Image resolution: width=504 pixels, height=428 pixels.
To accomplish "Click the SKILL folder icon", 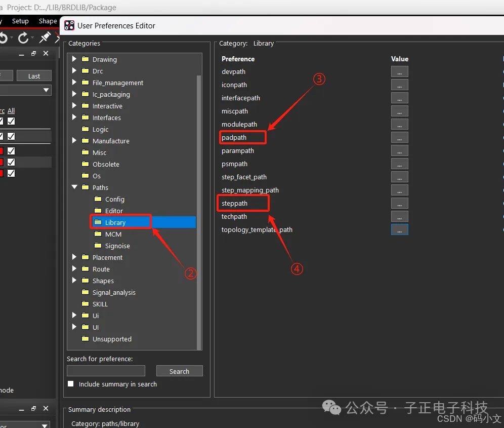I will 85,303.
